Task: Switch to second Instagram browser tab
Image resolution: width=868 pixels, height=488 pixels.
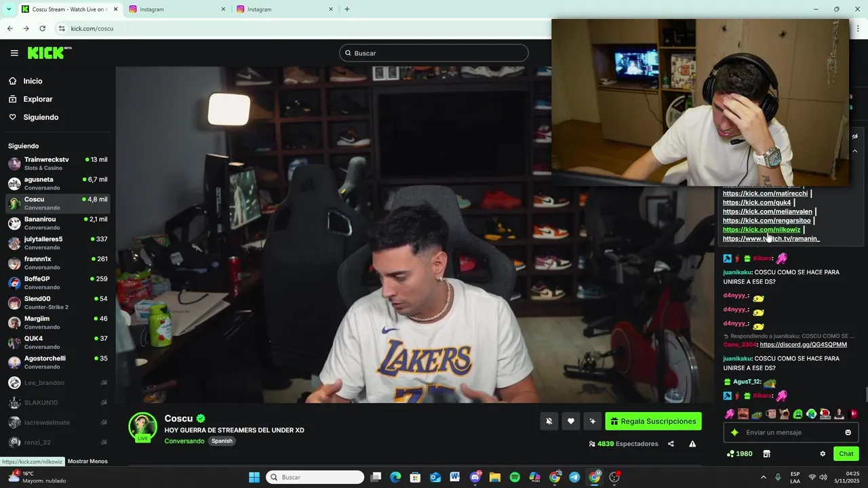Action: [285, 9]
